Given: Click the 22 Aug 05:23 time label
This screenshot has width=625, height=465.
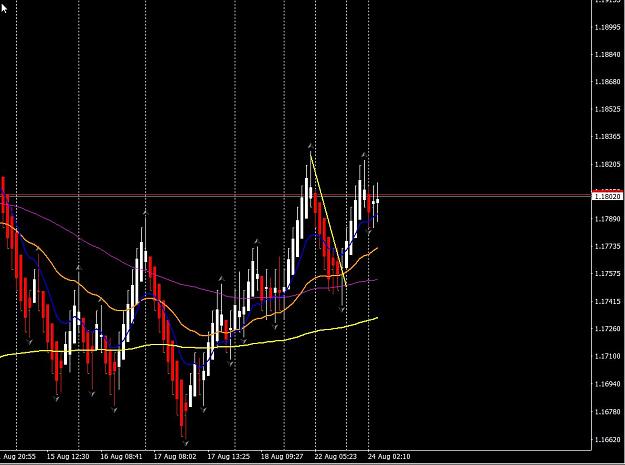Looking at the screenshot, I should tap(336, 457).
